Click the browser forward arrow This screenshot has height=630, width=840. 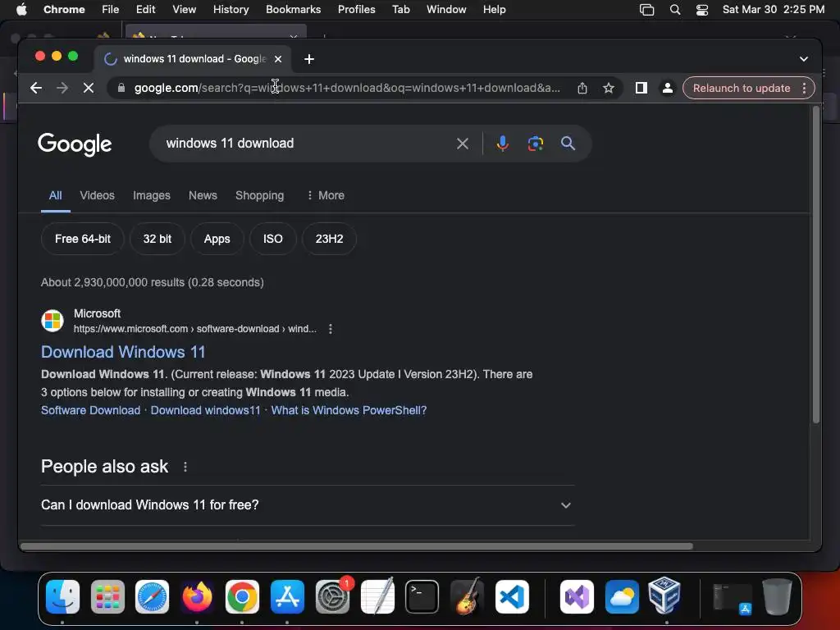coord(62,88)
